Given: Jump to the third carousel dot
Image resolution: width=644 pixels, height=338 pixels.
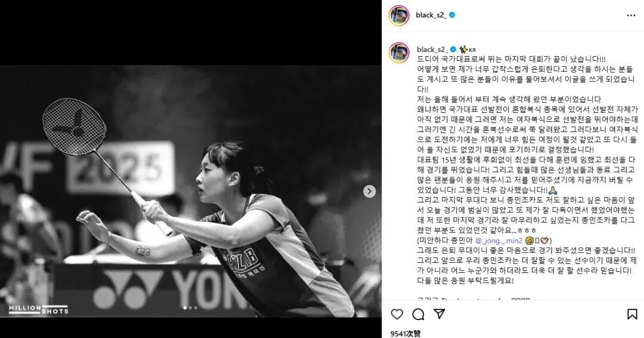Looking at the screenshot, I should click(x=196, y=308).
